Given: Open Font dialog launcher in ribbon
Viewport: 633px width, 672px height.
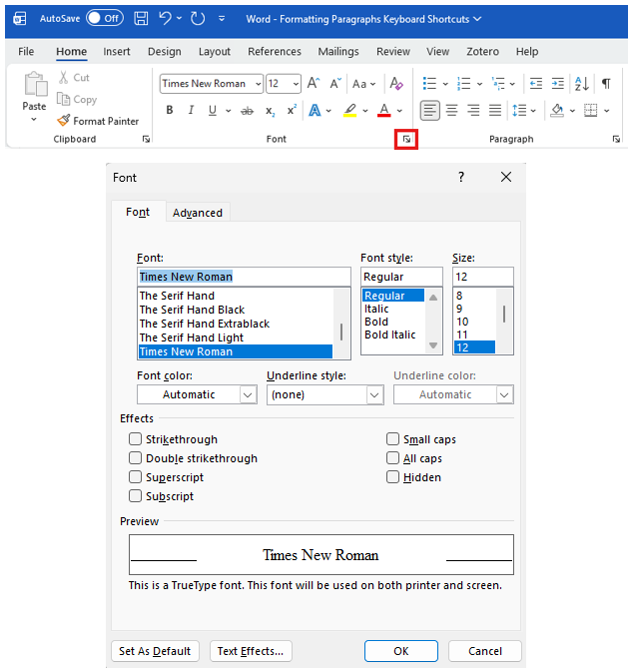Looking at the screenshot, I should [406, 139].
